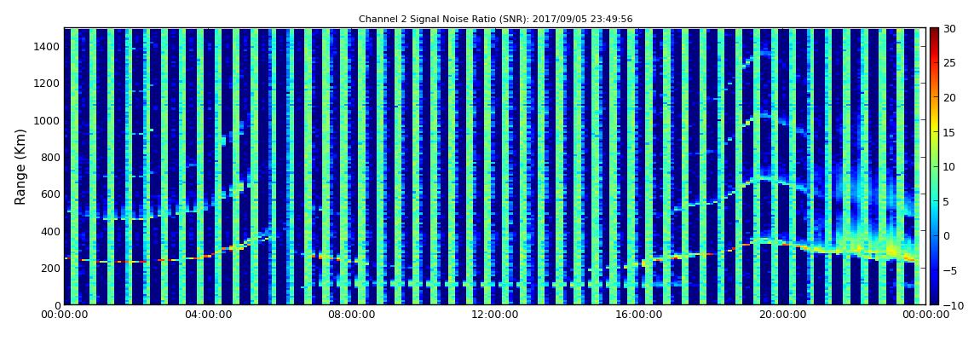Click the 12:00:00 time axis label
The height and width of the screenshot is (347, 980).
494,315
